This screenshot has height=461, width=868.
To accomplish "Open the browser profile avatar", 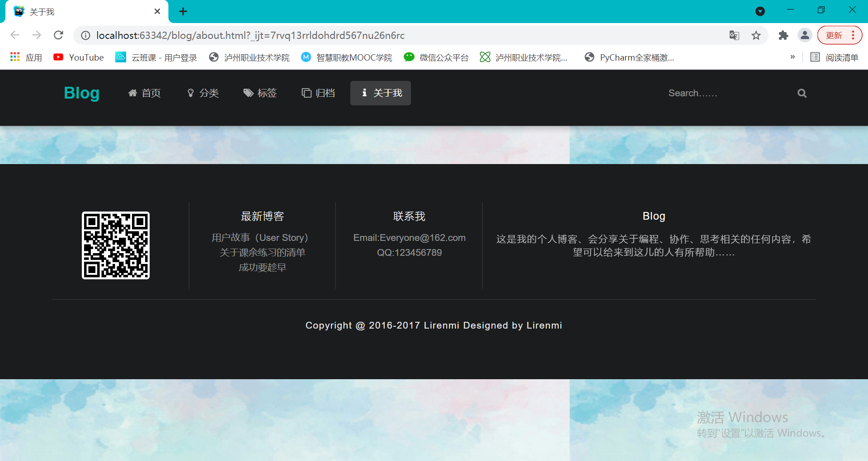I will coord(805,35).
